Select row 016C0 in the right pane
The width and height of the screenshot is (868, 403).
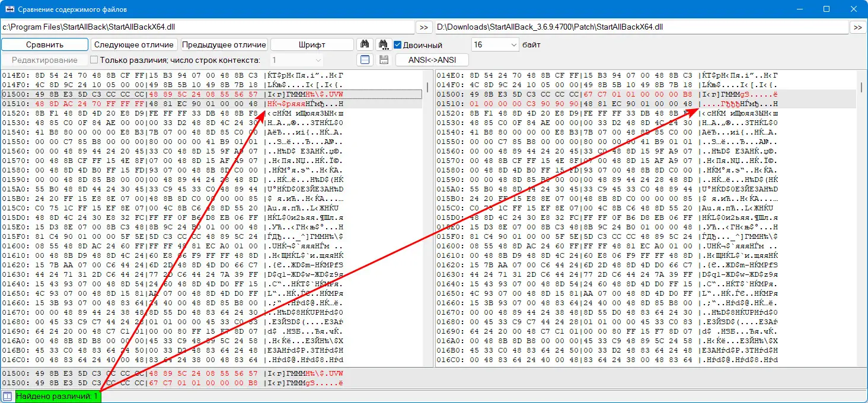[x=646, y=360]
